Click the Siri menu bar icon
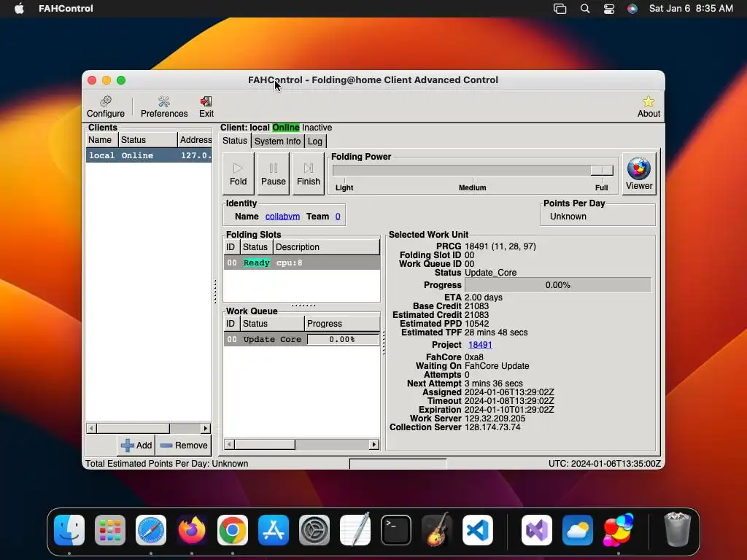Screen dimensions: 747x560 (x=632, y=9)
